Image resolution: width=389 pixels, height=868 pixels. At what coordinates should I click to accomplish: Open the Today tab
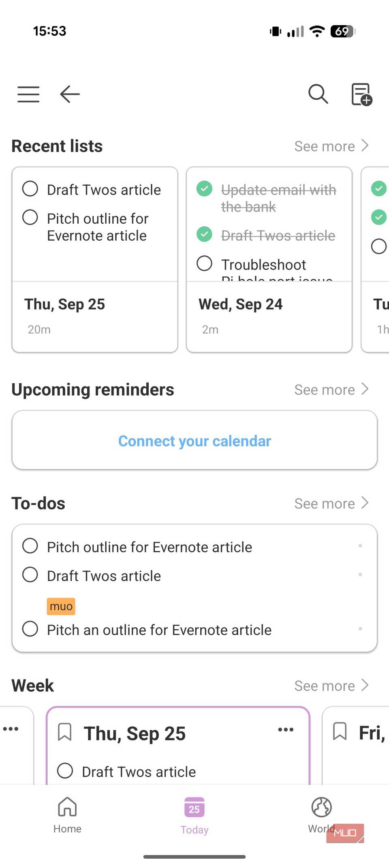194,815
